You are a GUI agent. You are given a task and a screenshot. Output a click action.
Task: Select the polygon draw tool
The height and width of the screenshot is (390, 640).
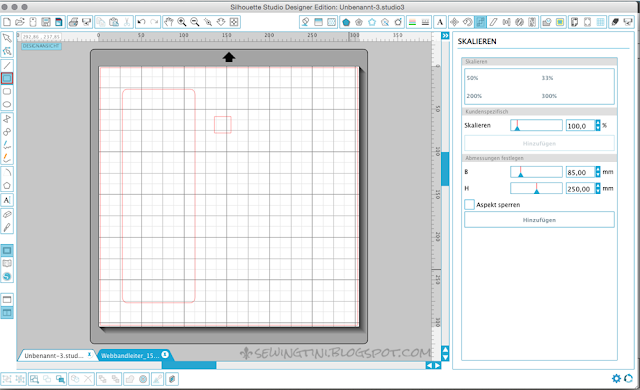(7, 119)
